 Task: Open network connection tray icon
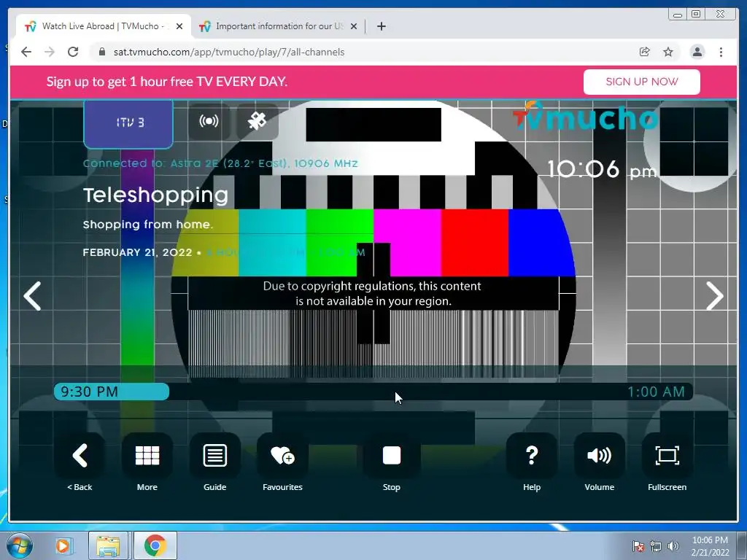pyautogui.click(x=656, y=546)
